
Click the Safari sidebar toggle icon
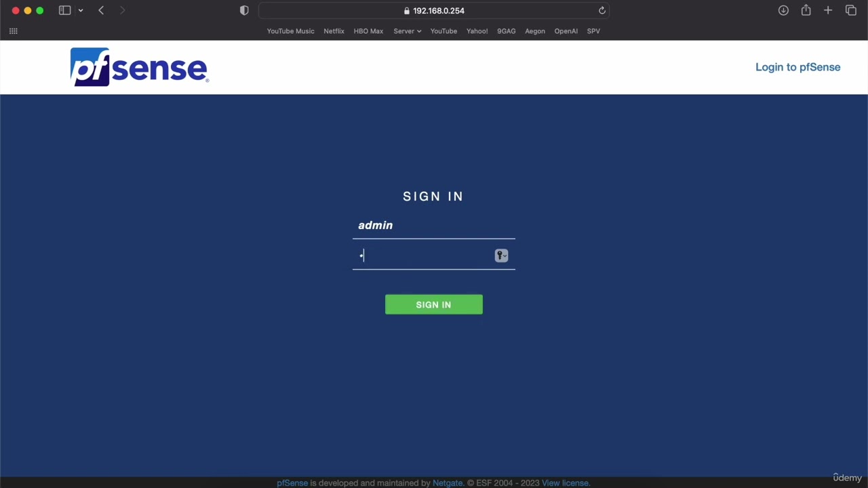pyautogui.click(x=64, y=10)
